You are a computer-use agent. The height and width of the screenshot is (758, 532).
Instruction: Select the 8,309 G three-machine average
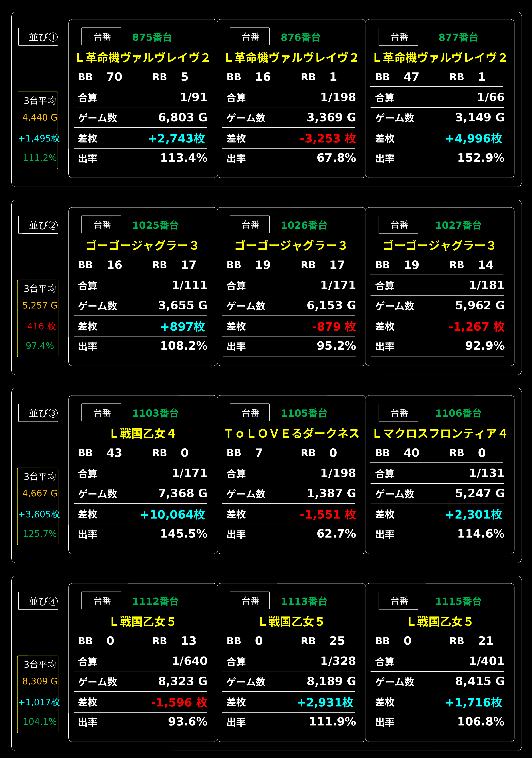[40, 681]
